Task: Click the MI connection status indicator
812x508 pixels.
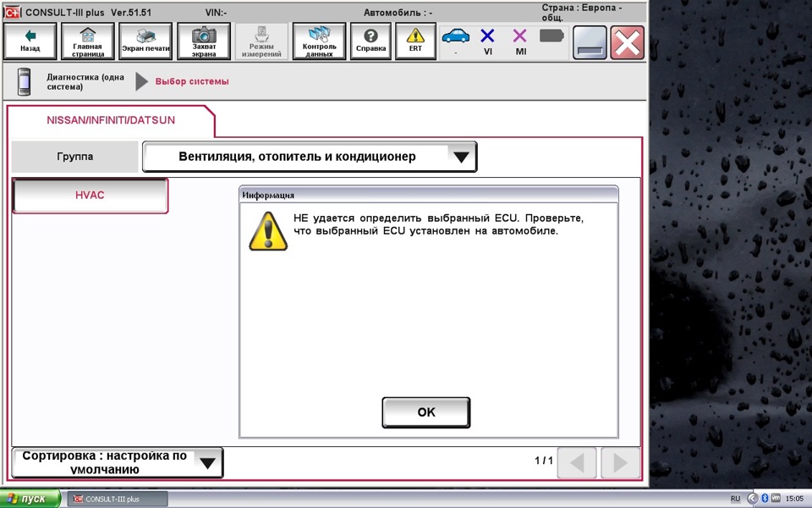Action: [x=520, y=41]
